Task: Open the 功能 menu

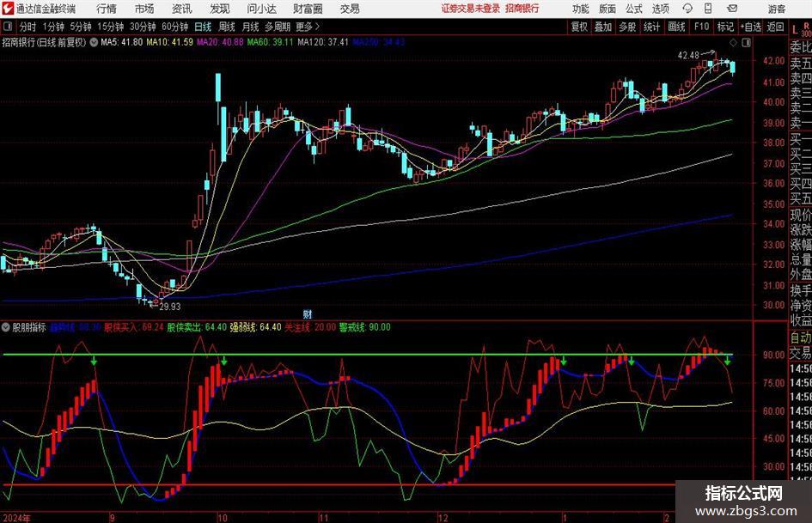Action: tap(581, 9)
